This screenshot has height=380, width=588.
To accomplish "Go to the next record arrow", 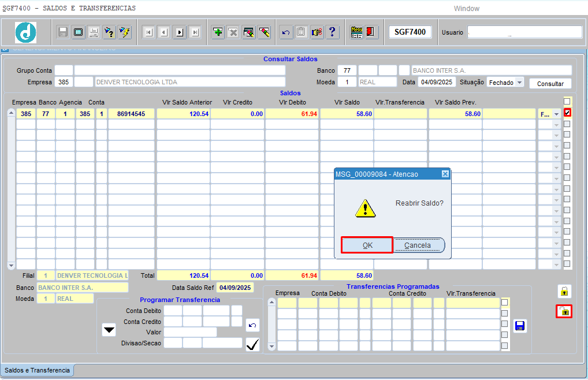I will click(180, 32).
